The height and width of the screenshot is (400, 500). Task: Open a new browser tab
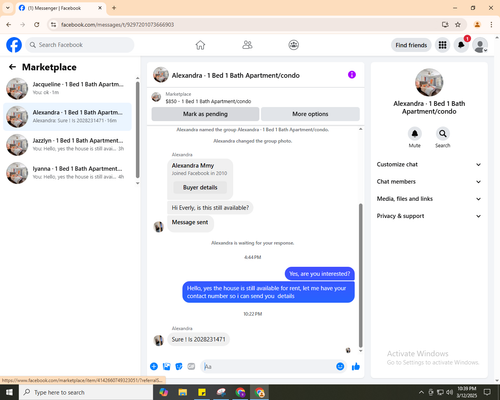coord(114,8)
